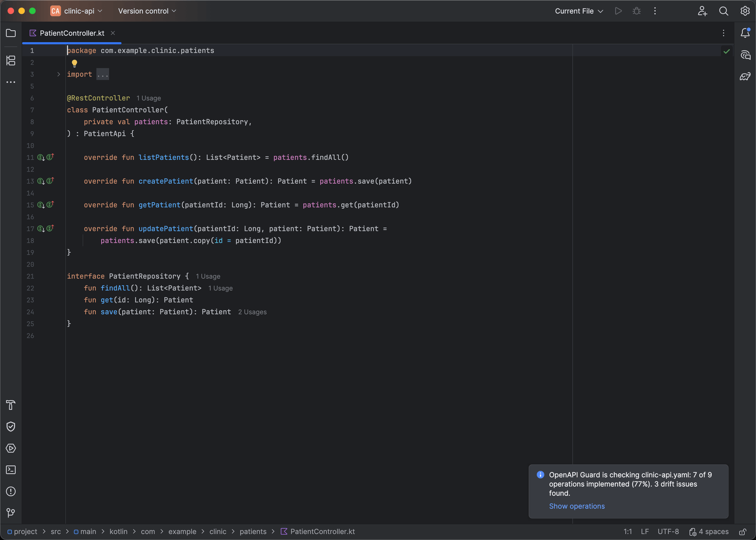Screen dimensions: 756x540
Task: Open the Build hammer tool window
Action: pyautogui.click(x=11, y=405)
